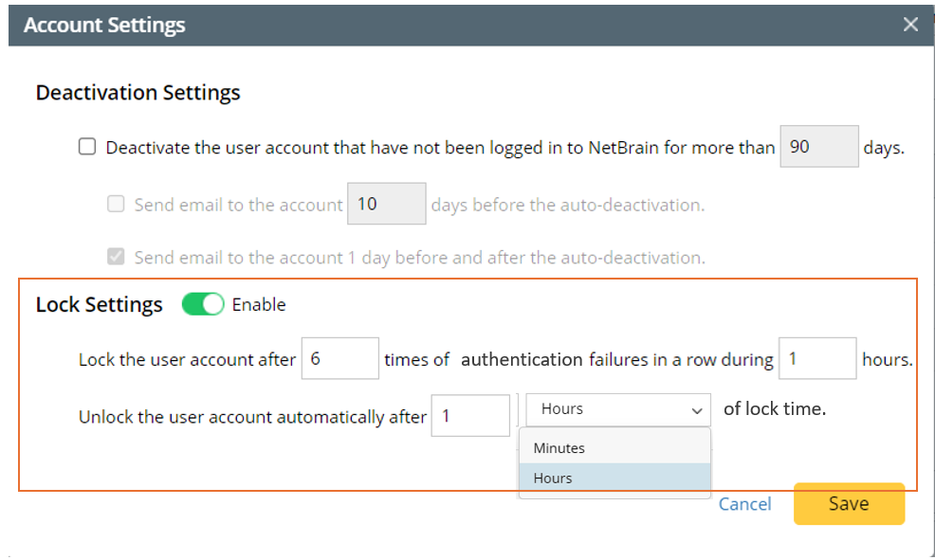Close the Account Settings dialog
The image size is (935, 560).
click(x=910, y=25)
